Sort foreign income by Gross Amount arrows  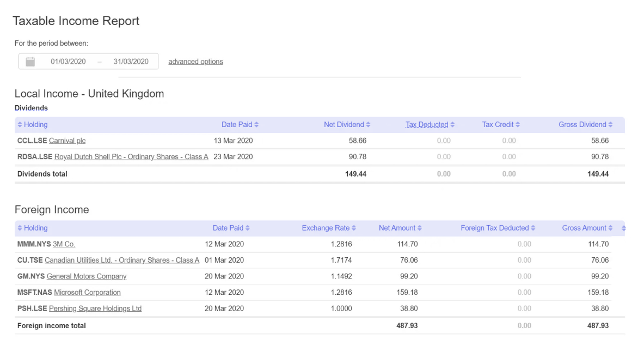point(610,228)
